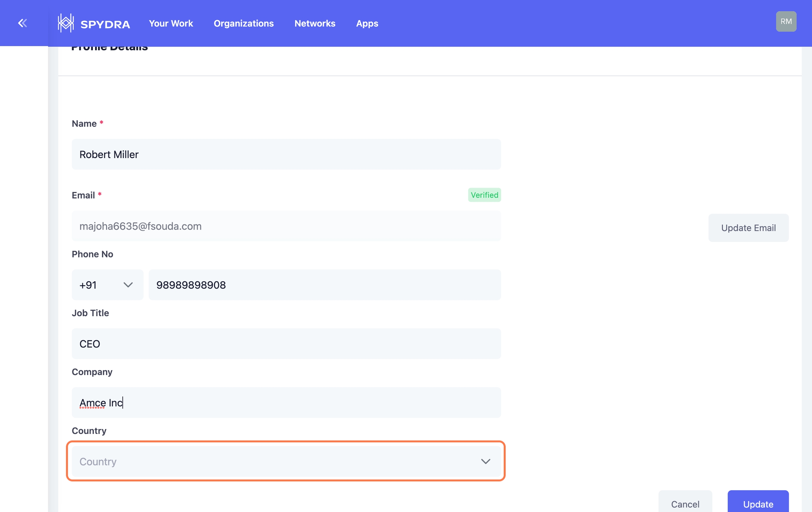
Task: Open the Your Work menu
Action: [171, 23]
